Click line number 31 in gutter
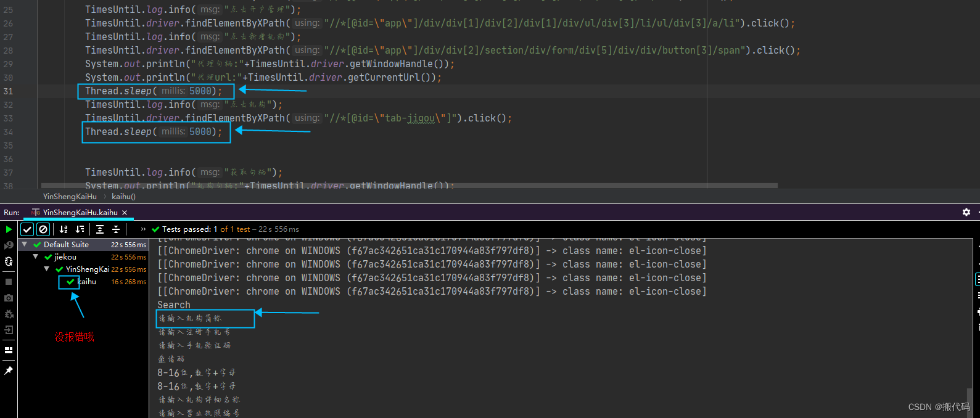Image resolution: width=980 pixels, height=418 pixels. 8,91
